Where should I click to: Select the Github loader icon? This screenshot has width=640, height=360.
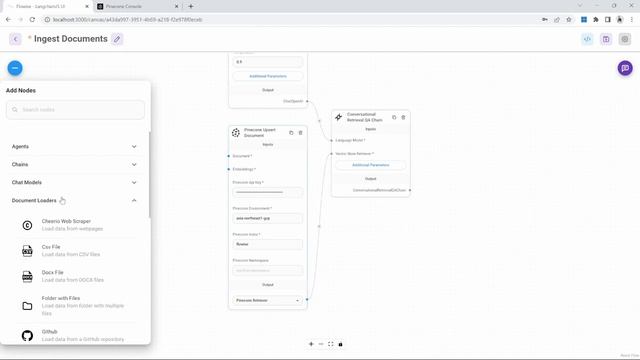tap(27, 336)
